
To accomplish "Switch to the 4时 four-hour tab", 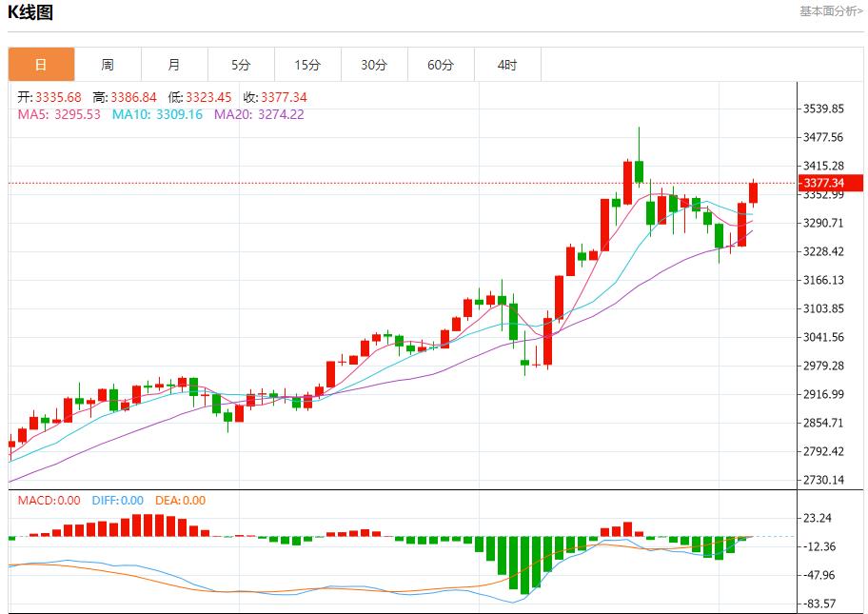I will coord(507,65).
